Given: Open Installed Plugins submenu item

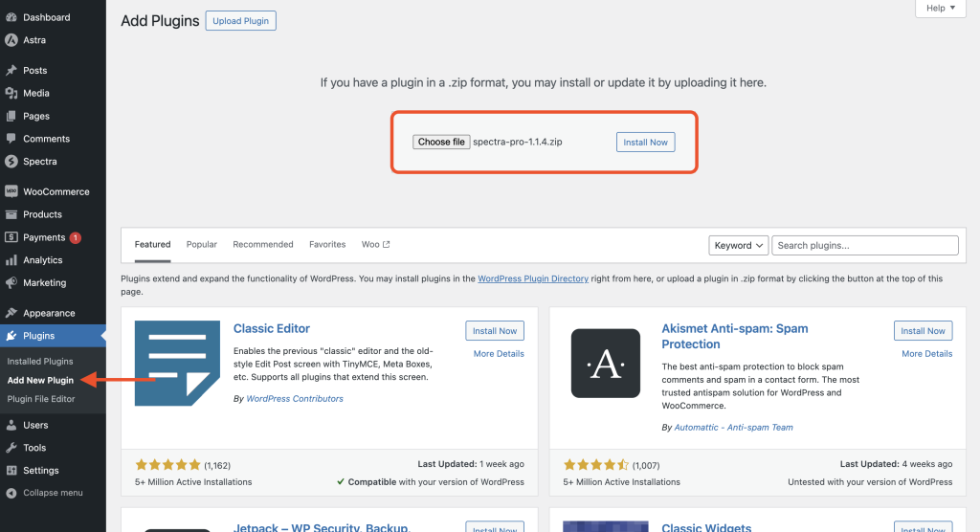Looking at the screenshot, I should click(40, 362).
